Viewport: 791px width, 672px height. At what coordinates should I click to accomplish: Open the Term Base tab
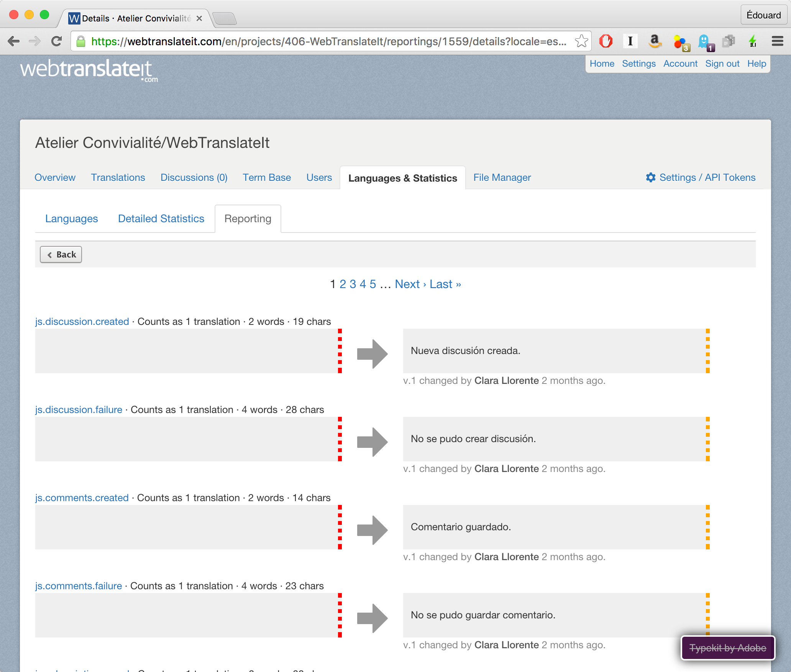coord(266,177)
